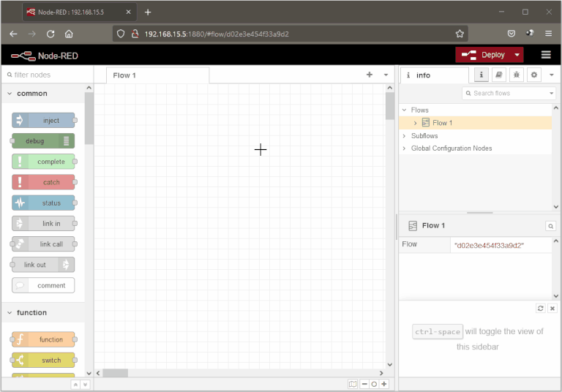Click the filter nodes search field
The width and height of the screenshot is (562, 392).
click(x=48, y=75)
